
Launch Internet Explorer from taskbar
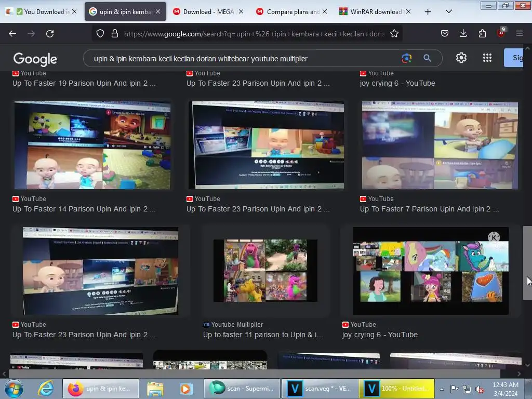pos(46,389)
